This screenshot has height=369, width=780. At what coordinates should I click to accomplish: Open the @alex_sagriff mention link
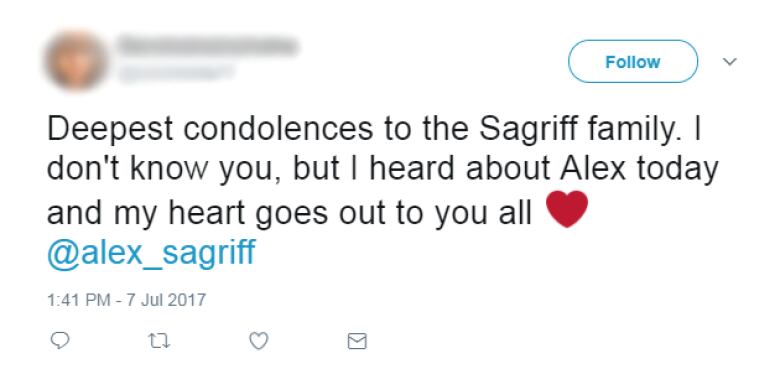click(151, 253)
